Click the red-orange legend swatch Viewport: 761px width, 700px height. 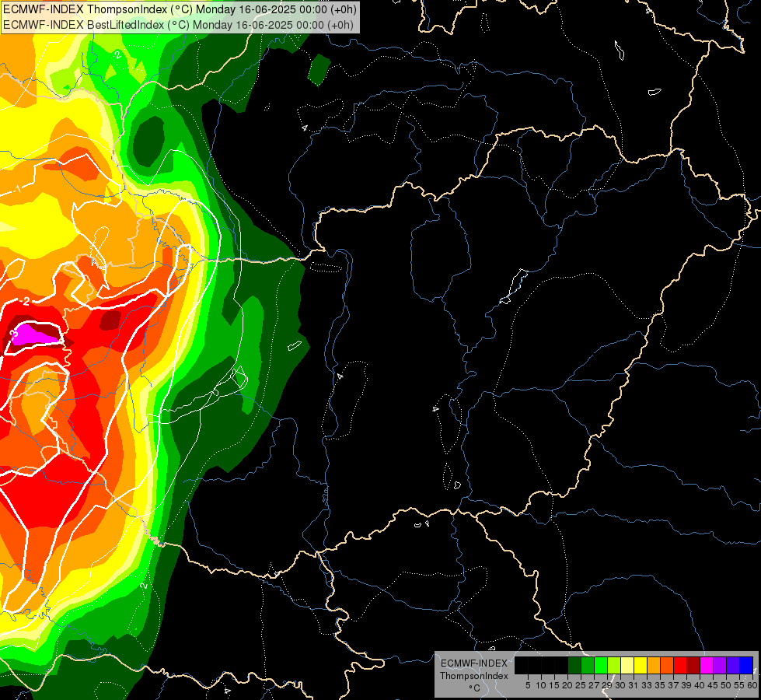tap(667, 665)
